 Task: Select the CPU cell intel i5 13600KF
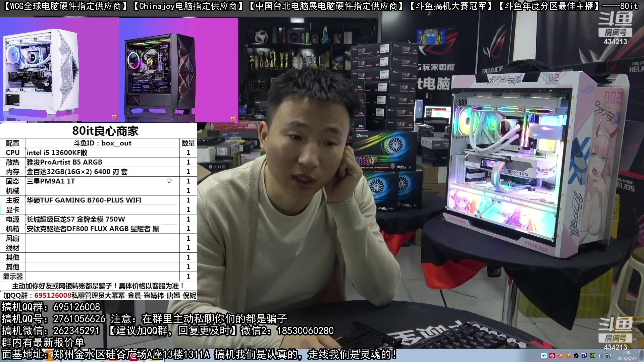(x=103, y=153)
